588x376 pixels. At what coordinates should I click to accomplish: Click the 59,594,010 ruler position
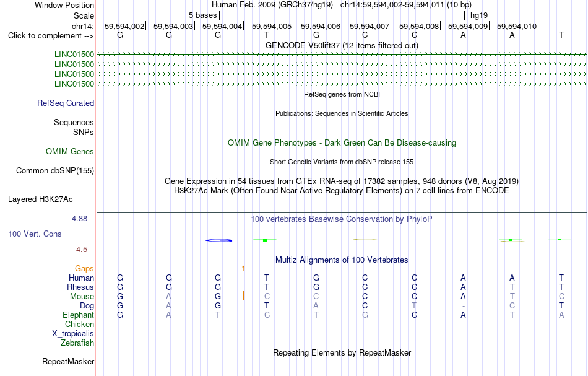pos(517,26)
